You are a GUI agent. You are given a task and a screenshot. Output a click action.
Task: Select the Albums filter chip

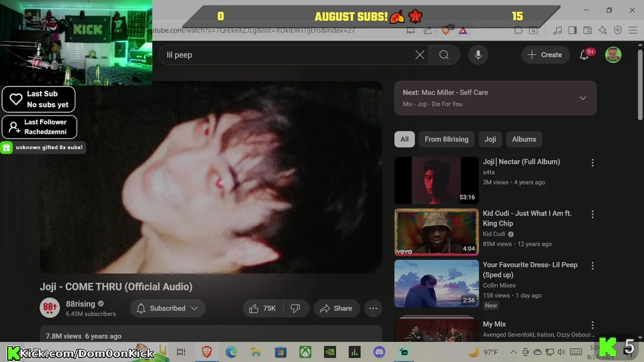(524, 139)
